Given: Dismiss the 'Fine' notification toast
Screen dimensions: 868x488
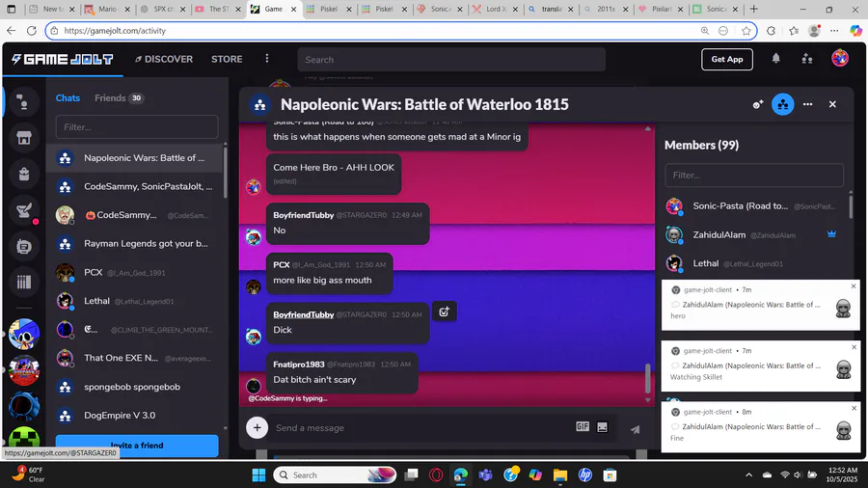Looking at the screenshot, I should [x=854, y=408].
